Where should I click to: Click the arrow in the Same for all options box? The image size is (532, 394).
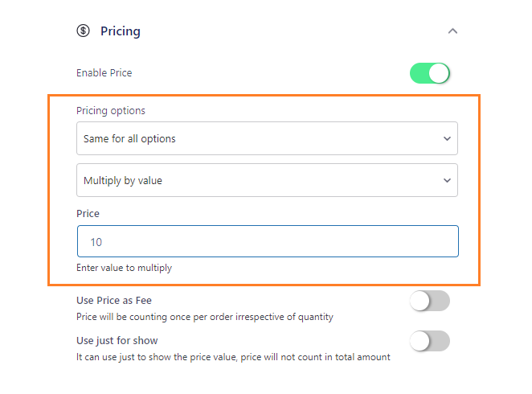447,139
